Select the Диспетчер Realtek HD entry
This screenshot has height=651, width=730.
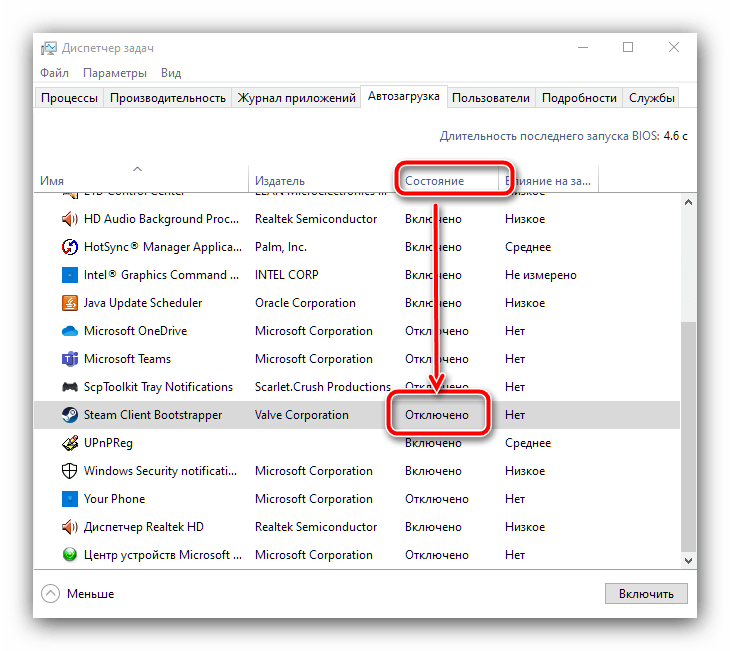[143, 527]
